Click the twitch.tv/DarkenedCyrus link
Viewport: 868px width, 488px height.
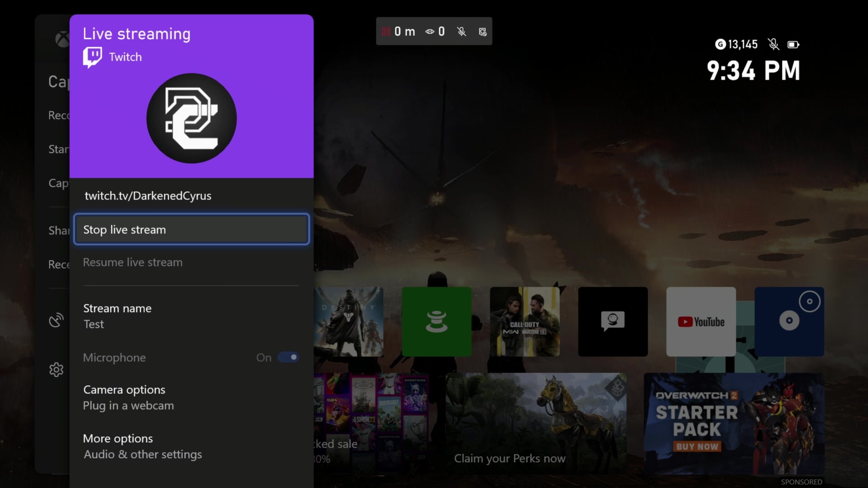pos(148,196)
